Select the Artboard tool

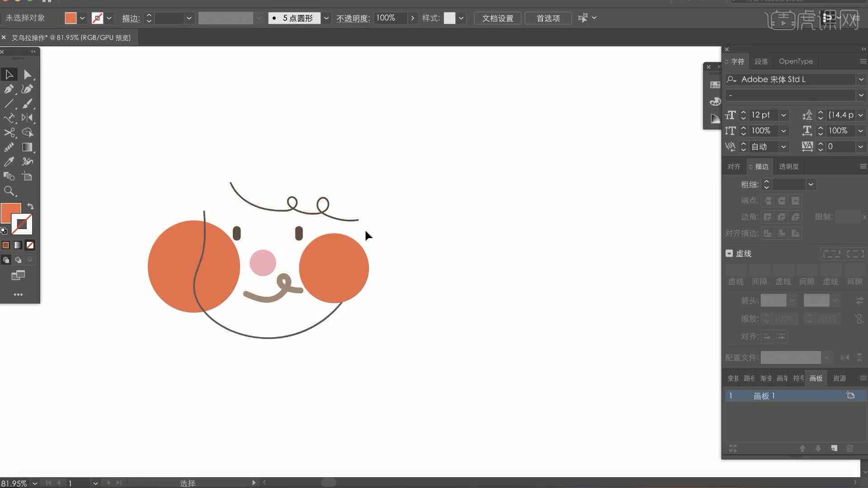pos(27,176)
